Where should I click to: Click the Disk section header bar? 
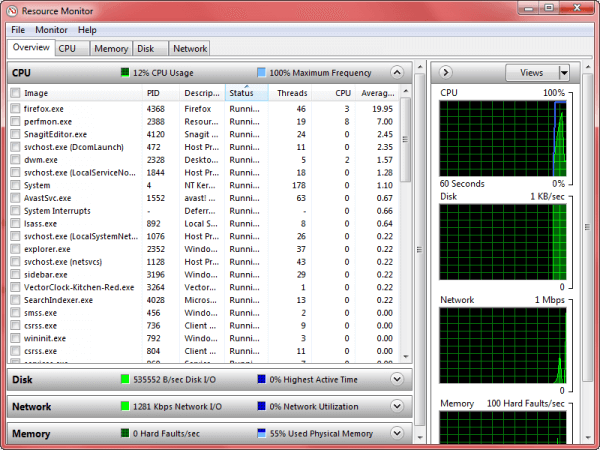pyautogui.click(x=210, y=379)
